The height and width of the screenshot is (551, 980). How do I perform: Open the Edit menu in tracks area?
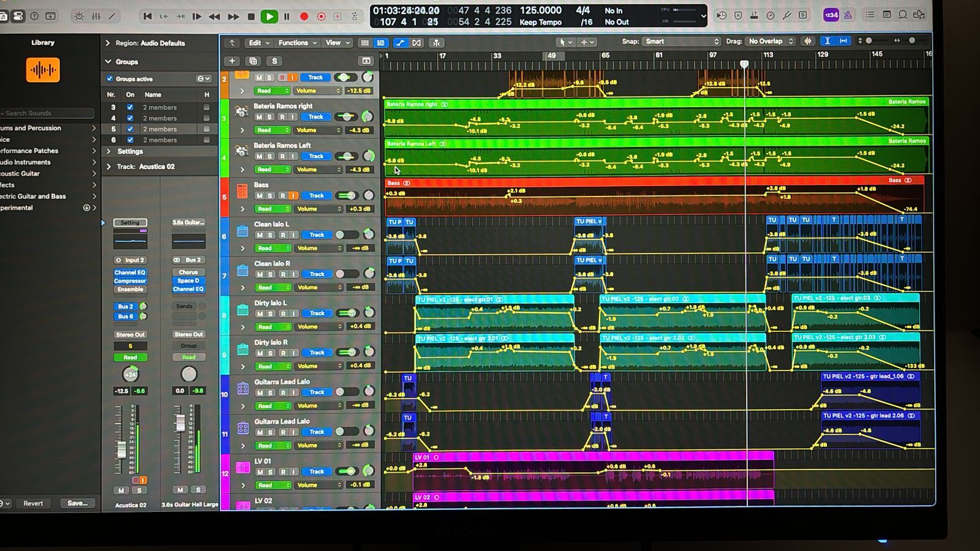pos(257,43)
